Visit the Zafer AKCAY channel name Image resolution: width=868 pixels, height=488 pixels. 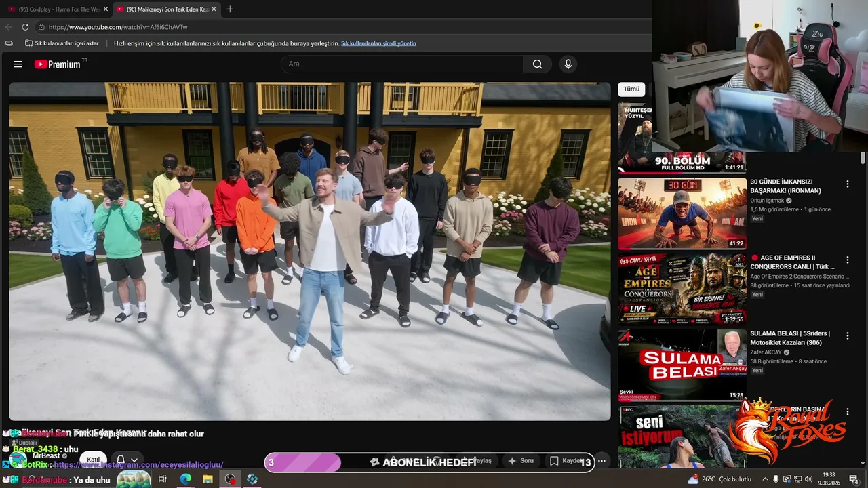click(766, 352)
